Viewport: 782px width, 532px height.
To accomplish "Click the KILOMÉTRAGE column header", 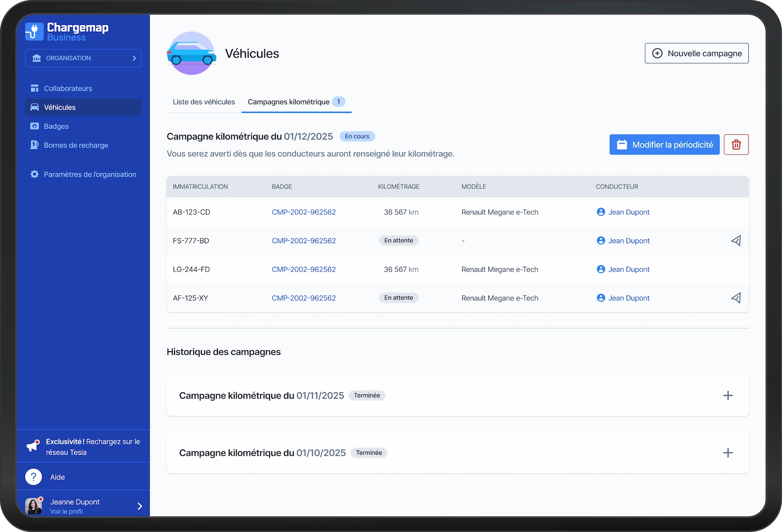I will pyautogui.click(x=399, y=187).
